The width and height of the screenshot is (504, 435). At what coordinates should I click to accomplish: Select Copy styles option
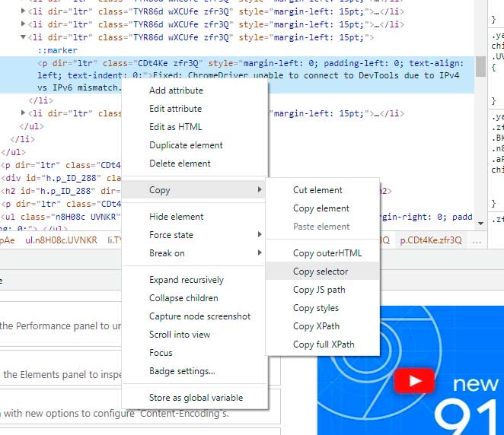pos(323,308)
